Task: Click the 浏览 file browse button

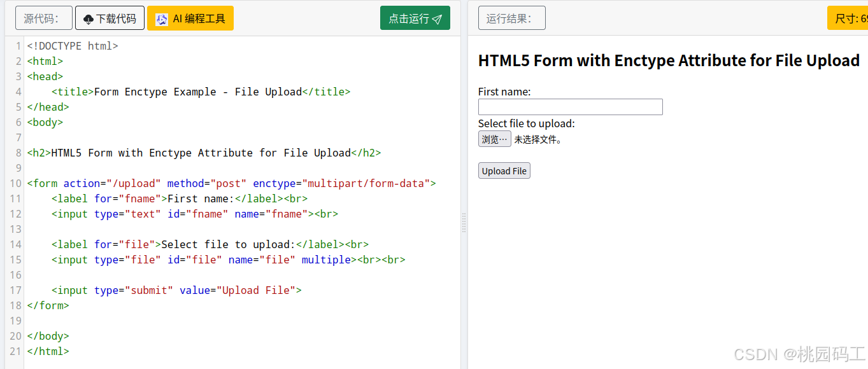Action: click(x=495, y=139)
